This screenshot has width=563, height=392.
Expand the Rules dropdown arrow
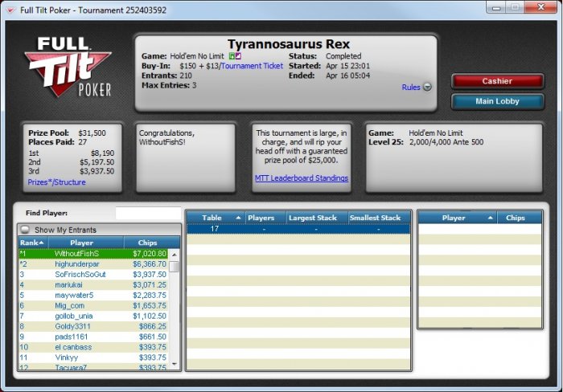pos(427,87)
